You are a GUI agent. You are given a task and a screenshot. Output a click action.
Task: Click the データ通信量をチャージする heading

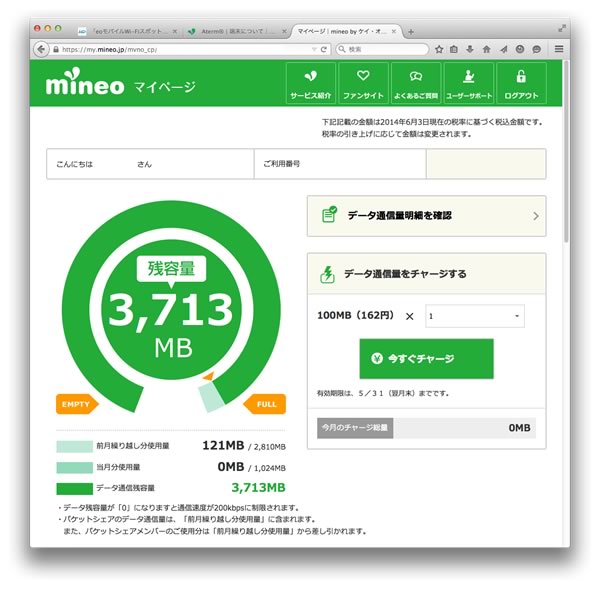click(x=405, y=274)
